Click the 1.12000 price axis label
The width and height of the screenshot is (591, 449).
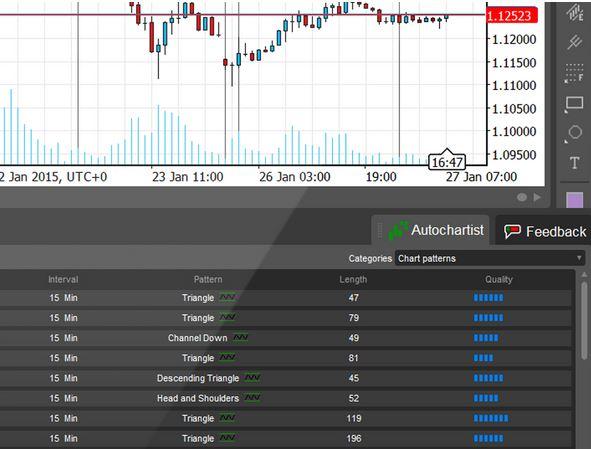pos(514,39)
